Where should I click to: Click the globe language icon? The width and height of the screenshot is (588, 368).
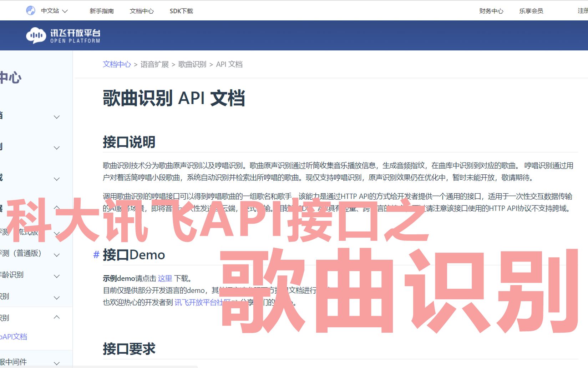pos(31,11)
